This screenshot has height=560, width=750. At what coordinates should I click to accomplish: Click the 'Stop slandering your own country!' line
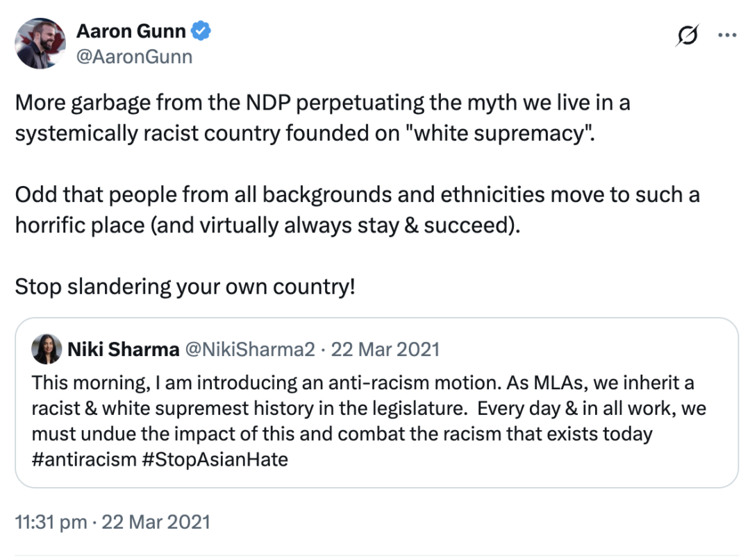click(185, 286)
